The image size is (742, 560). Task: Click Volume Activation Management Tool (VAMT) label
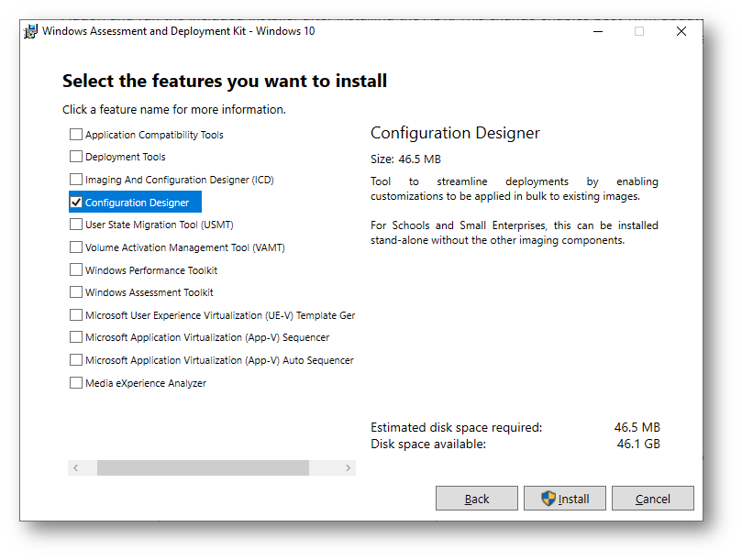[x=185, y=247]
